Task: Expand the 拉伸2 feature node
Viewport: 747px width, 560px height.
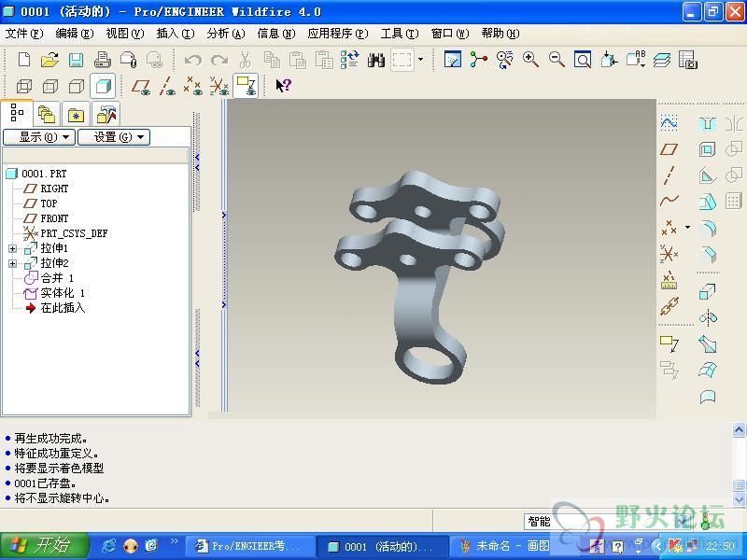Action: pyautogui.click(x=12, y=263)
